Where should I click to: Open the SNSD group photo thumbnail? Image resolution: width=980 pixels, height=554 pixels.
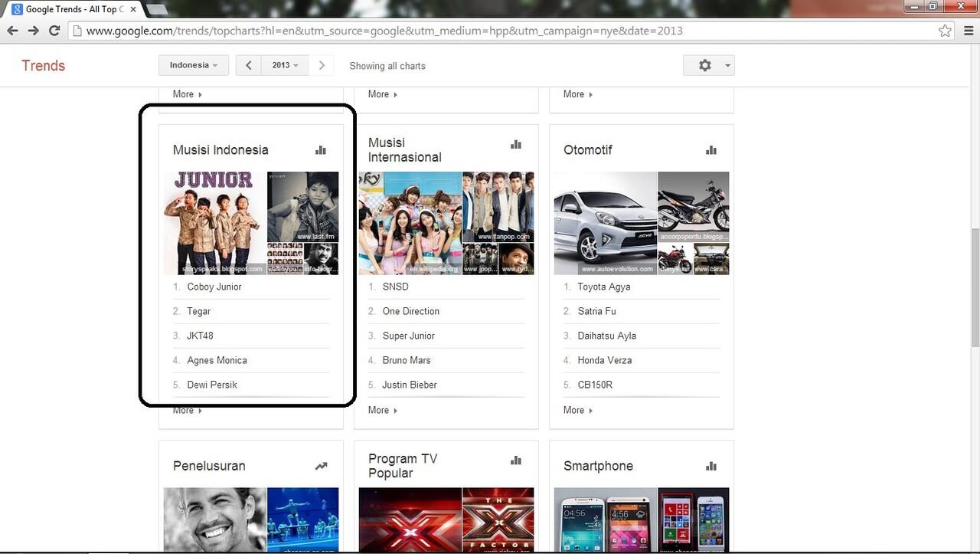click(410, 223)
